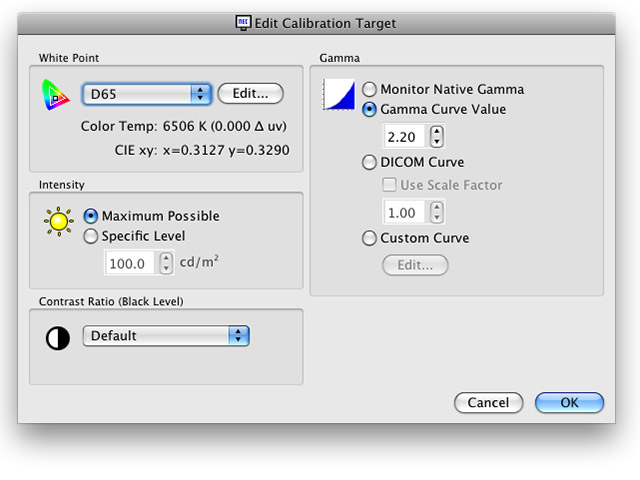
Task: Click the yellow sun intensity icon
Action: (60, 219)
